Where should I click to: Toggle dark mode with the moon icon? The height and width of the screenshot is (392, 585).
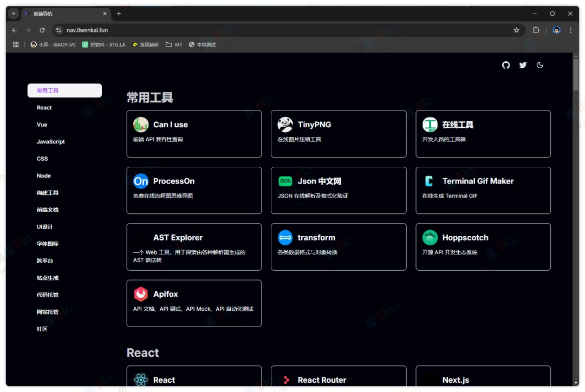pos(540,65)
